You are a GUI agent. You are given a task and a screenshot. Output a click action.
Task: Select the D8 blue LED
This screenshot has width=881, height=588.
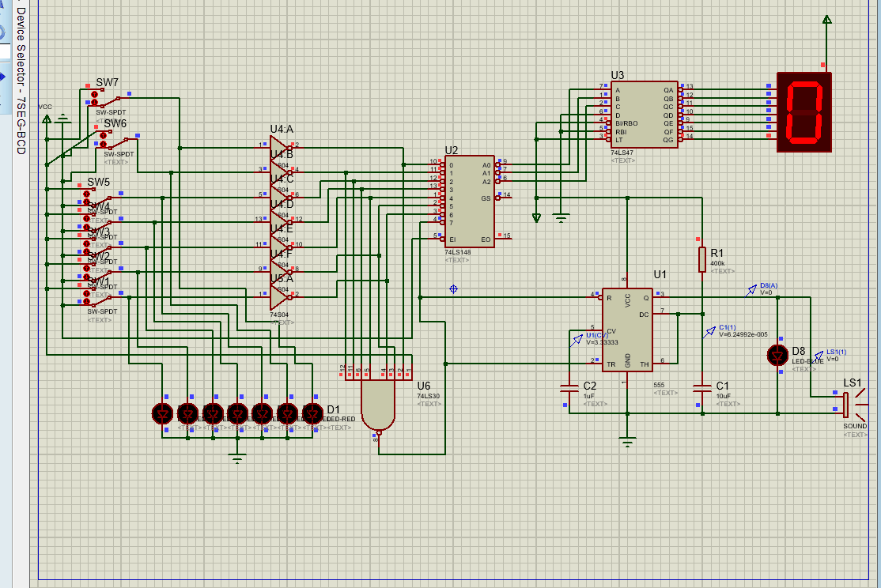777,356
